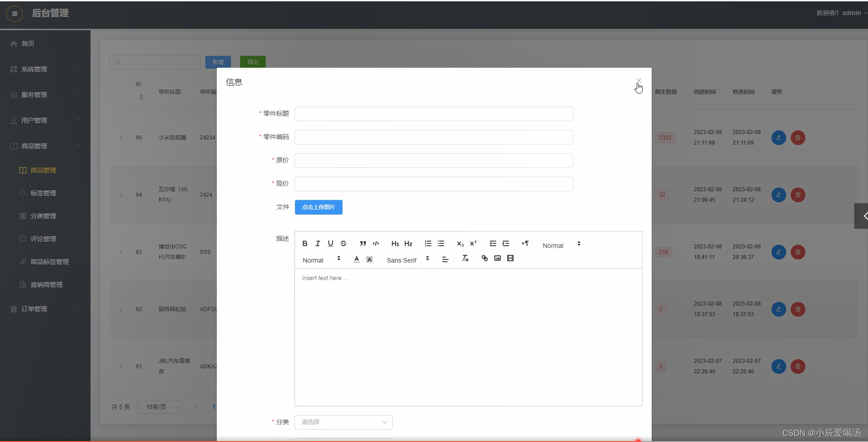Delete the row with ID 95
The height and width of the screenshot is (442, 868).
coord(798,138)
